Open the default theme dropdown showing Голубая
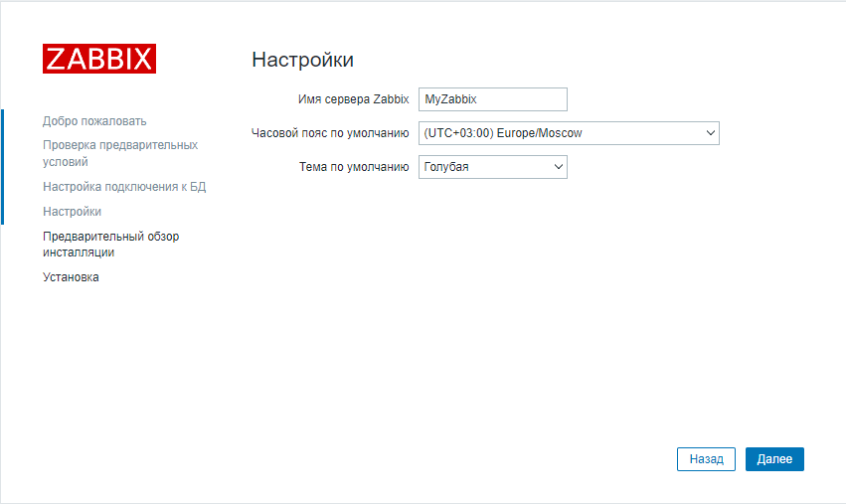This screenshot has width=846, height=504. [493, 167]
